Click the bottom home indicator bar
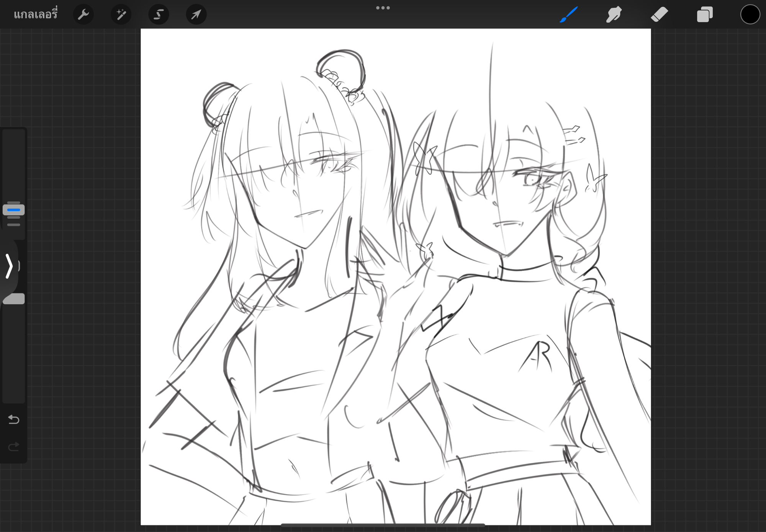This screenshot has width=766, height=532. (x=383, y=525)
